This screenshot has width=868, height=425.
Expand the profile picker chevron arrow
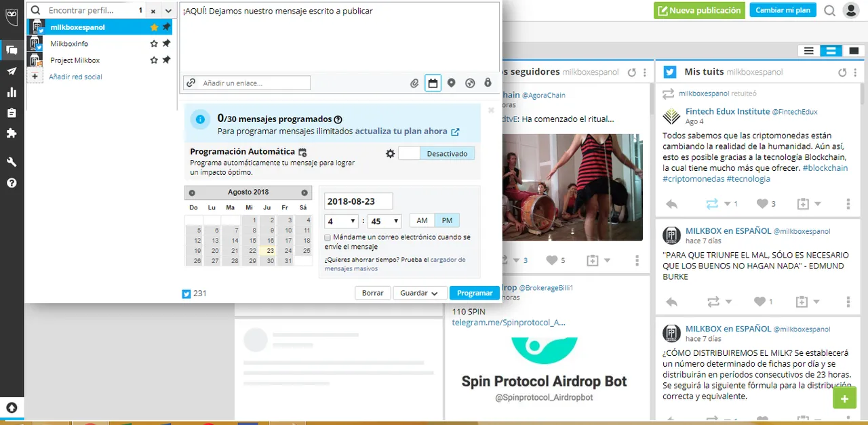[x=168, y=11]
